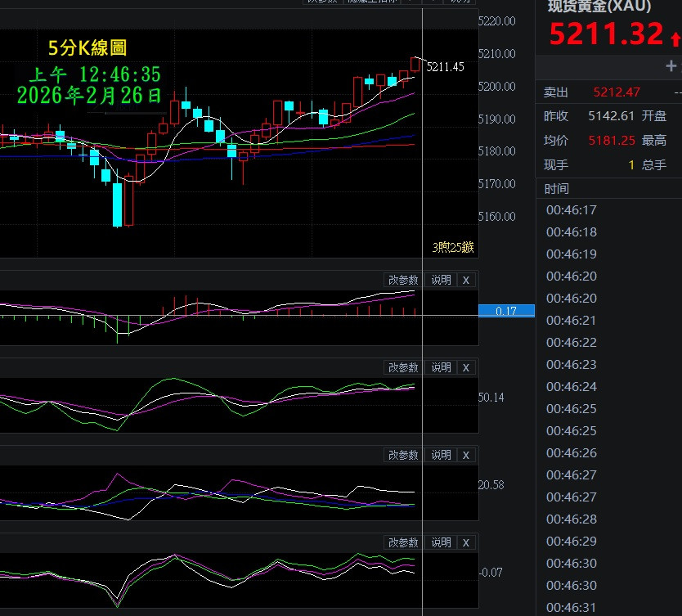Select the 00:46:17 tick row

click(x=572, y=210)
